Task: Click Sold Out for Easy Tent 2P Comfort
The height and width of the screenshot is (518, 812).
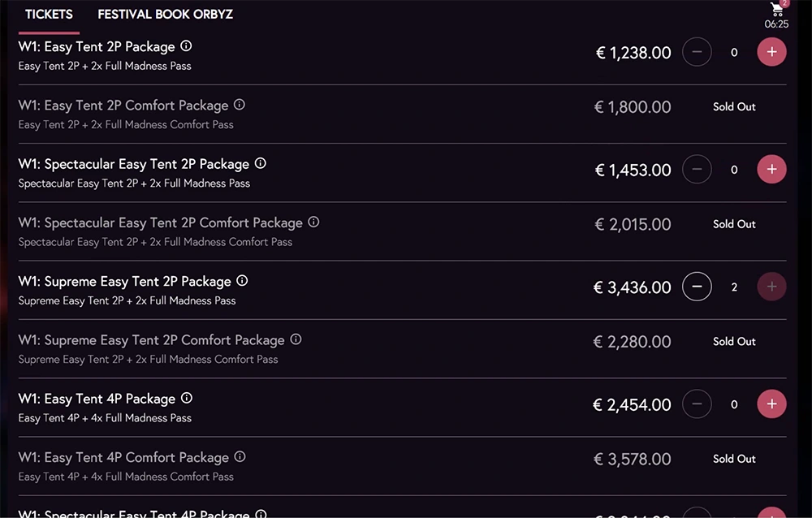Action: [734, 107]
